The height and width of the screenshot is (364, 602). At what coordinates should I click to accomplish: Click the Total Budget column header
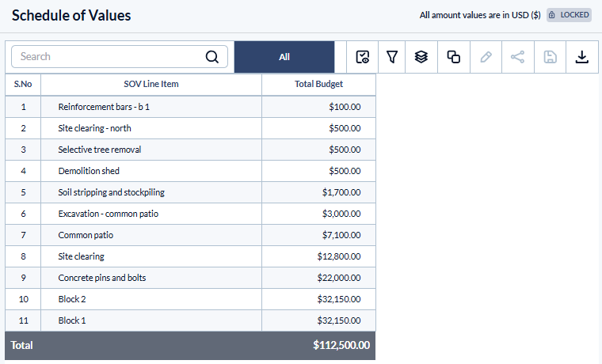point(318,85)
